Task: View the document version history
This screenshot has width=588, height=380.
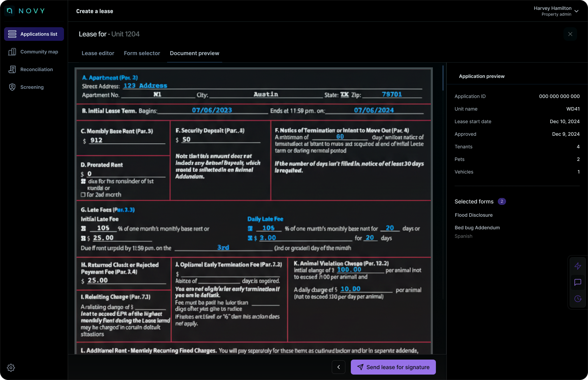Action: 578,299
